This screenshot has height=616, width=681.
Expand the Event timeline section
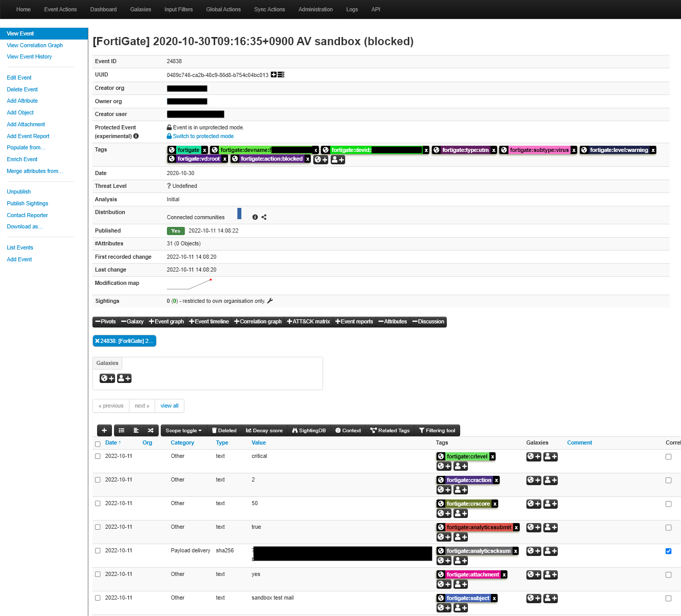click(x=209, y=322)
